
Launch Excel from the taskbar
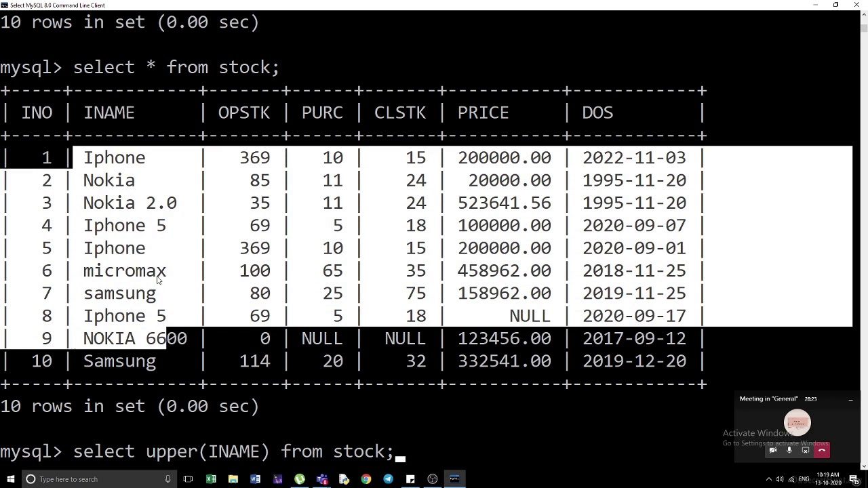click(211, 479)
